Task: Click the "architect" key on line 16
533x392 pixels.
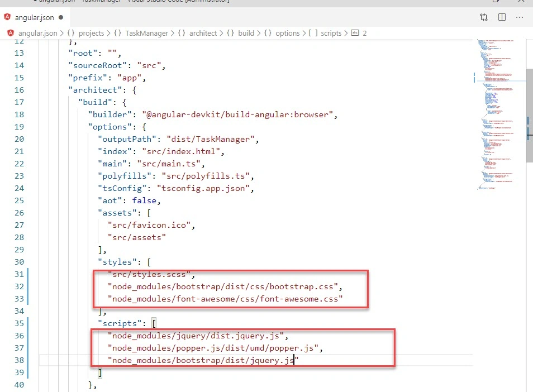Action: tap(95, 90)
